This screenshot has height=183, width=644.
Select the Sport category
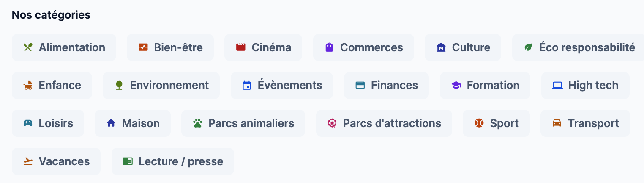(496, 123)
